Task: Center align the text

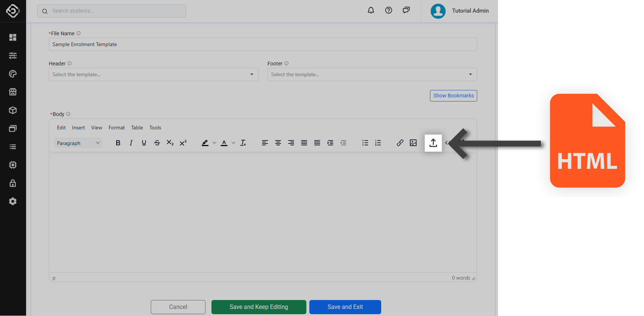Action: 278,143
